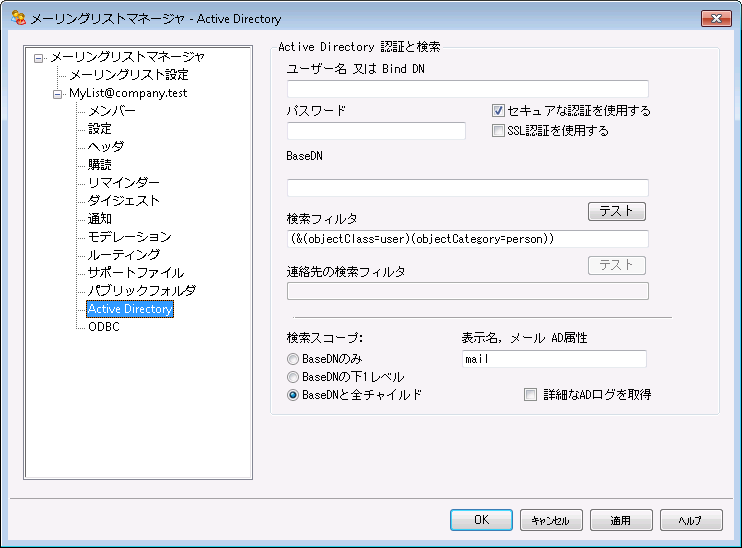Go to the モデレーション page
Viewport: 742px width, 548px height.
coord(130,237)
